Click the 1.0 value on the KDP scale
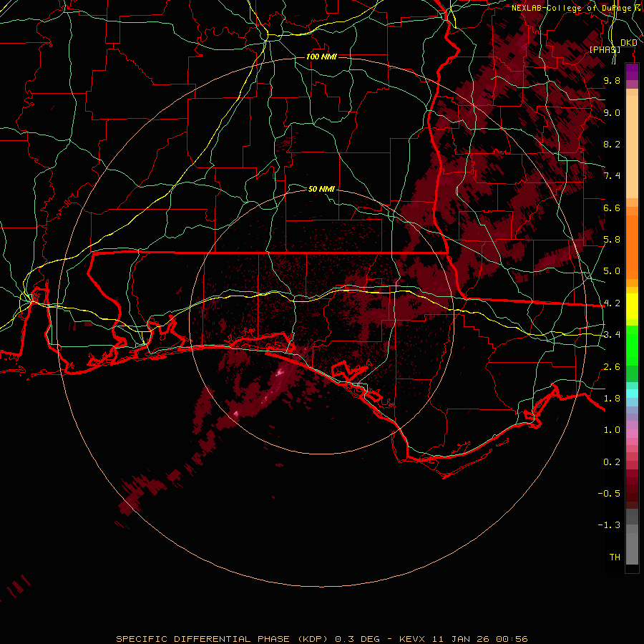 [612, 430]
